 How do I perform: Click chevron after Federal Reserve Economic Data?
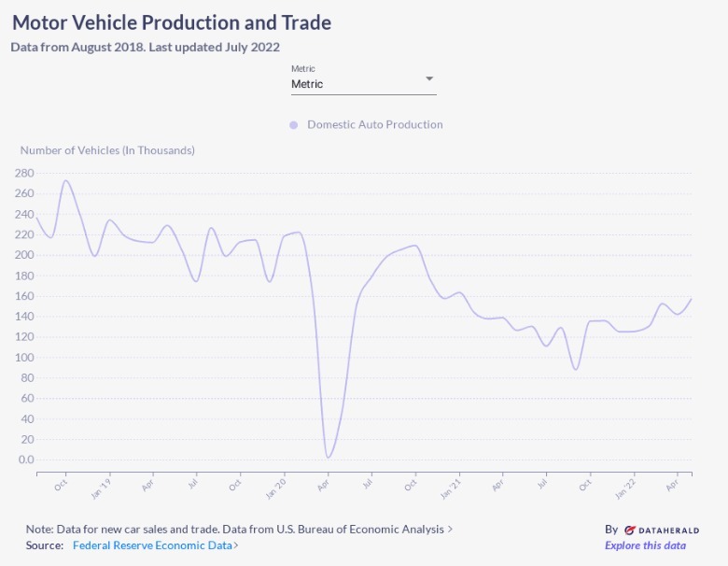(236, 545)
